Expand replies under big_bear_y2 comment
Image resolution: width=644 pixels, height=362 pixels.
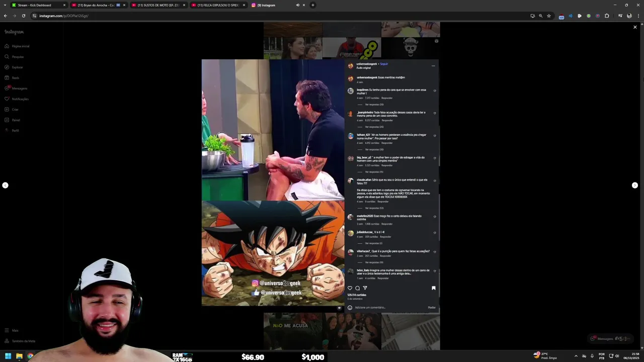(x=374, y=172)
